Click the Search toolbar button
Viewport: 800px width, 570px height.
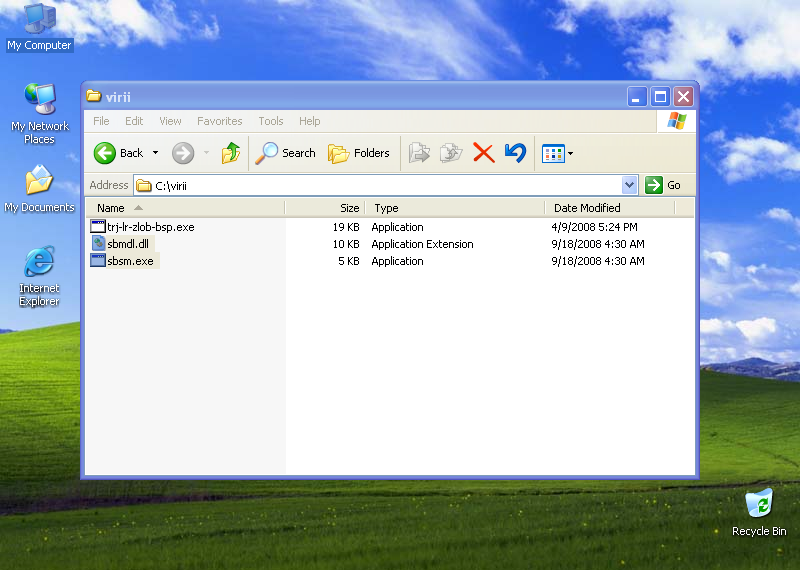(286, 153)
